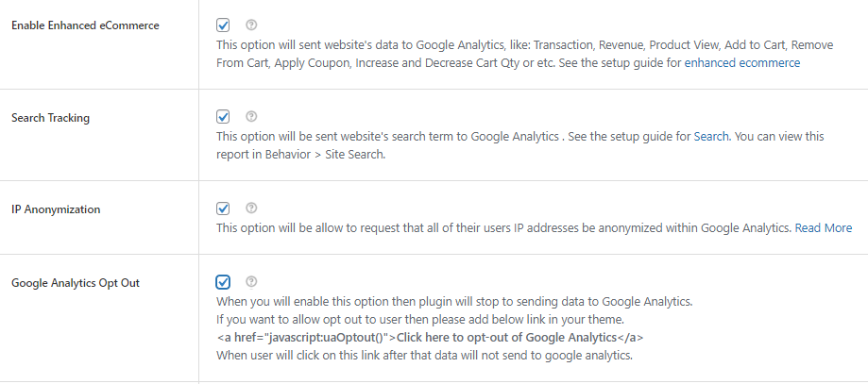Click the Enhanced eCommerce description paragraph
This screenshot has width=868, height=384.
(501, 44)
